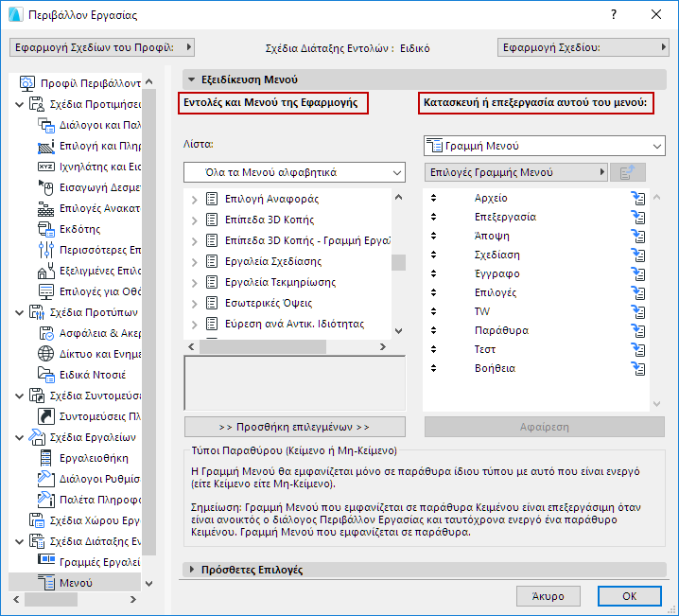Confirm with the OK button

[x=630, y=596]
